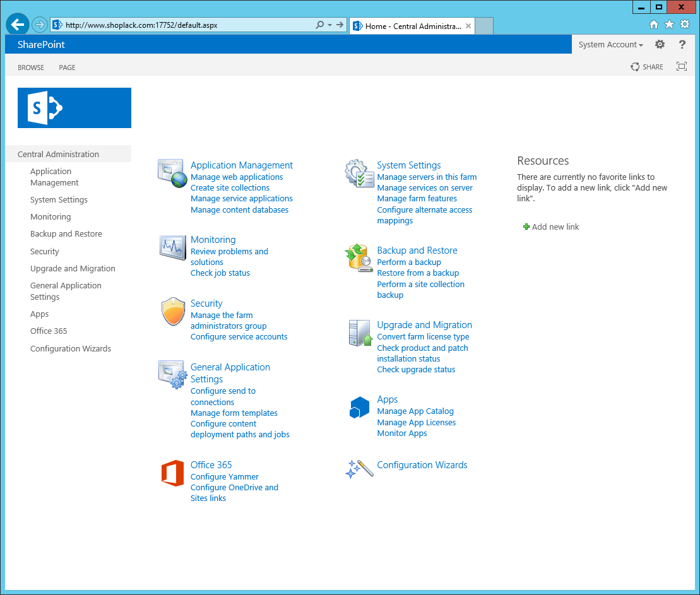Open the browser Home icon
700x595 pixels.
click(653, 25)
